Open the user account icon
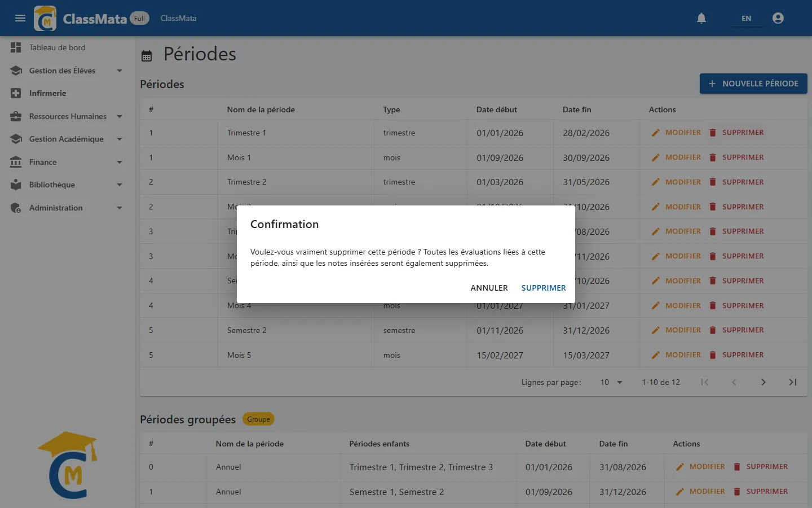The image size is (812, 508). coord(778,18)
